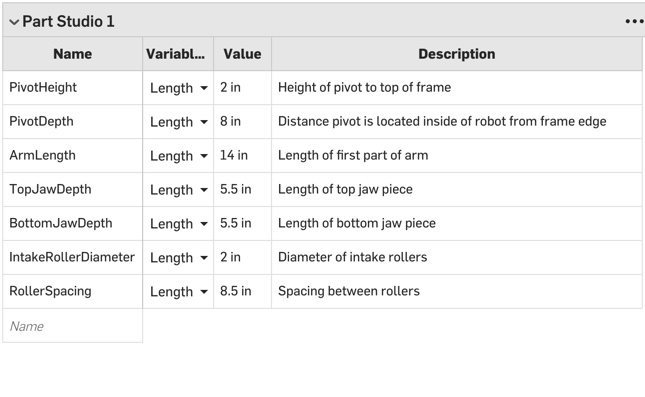This screenshot has width=645, height=397.
Task: Select the PivotDepth name cell
Action: point(72,122)
